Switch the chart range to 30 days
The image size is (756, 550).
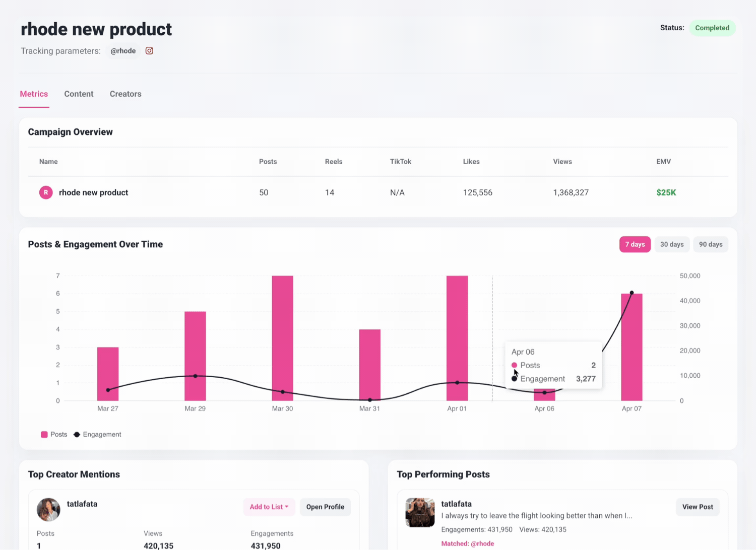pyautogui.click(x=672, y=244)
